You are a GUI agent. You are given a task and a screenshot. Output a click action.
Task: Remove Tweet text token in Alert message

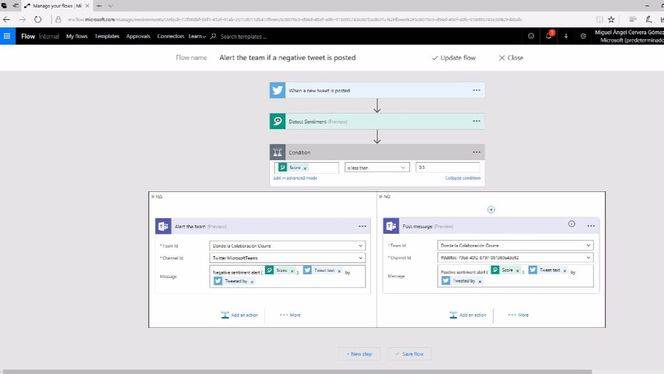click(x=339, y=271)
